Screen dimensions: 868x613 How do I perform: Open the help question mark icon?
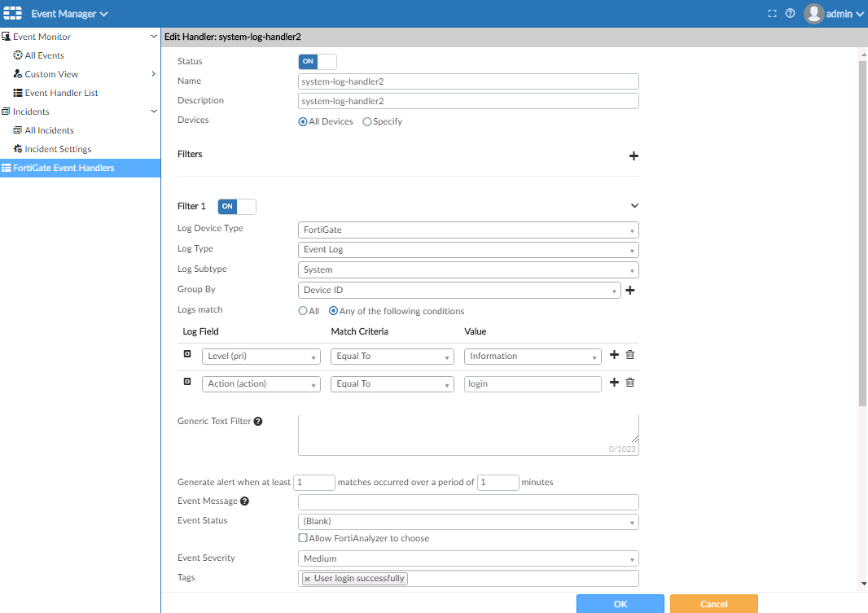[x=790, y=13]
